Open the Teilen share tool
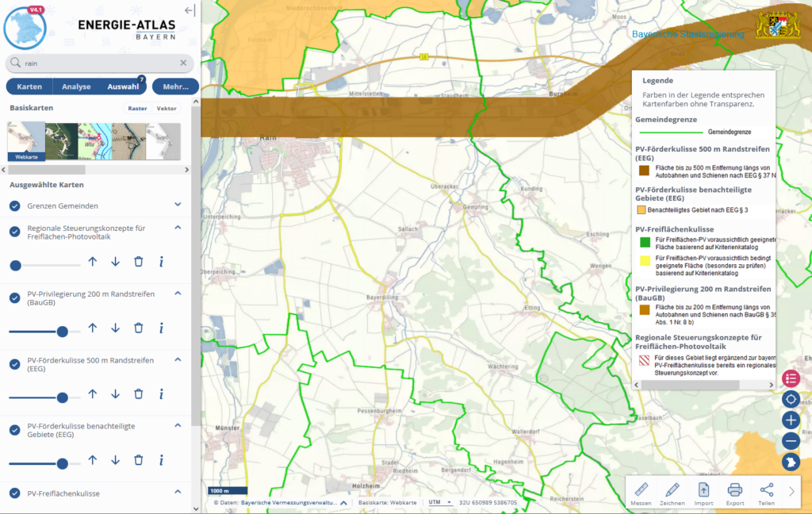Viewport: 812px width, 514px height. [x=767, y=494]
